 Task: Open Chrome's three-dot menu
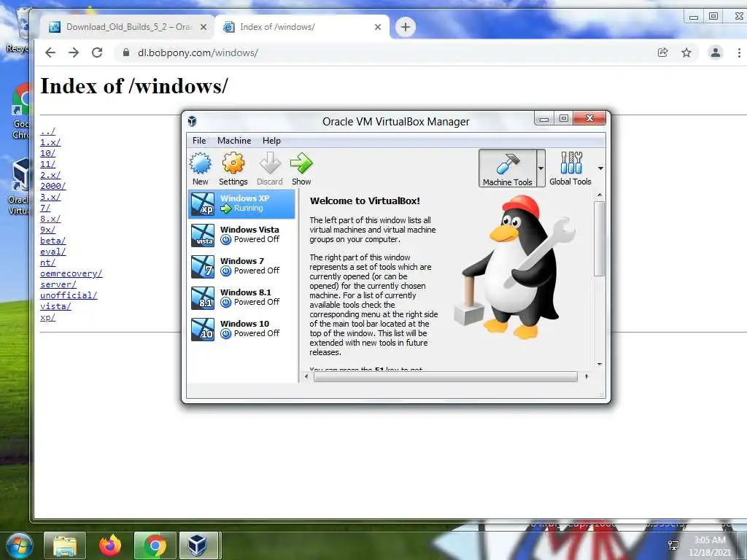tap(739, 52)
